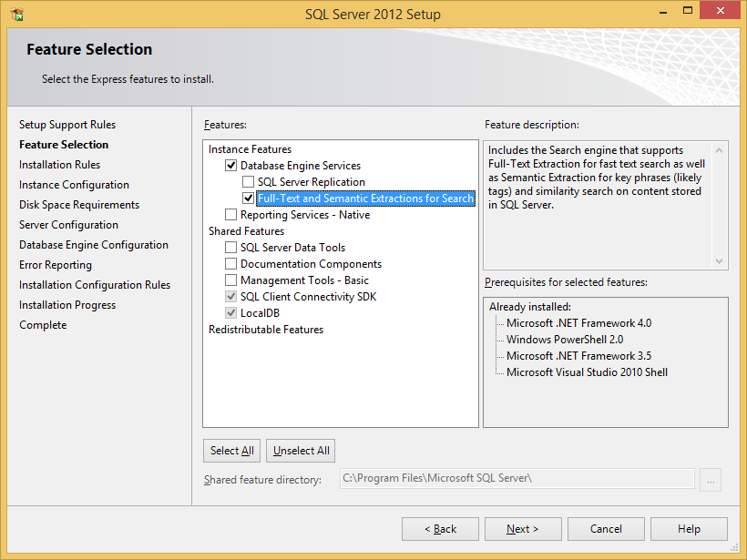Viewport: 747px width, 560px height.
Task: Select Management Tools - Basic label
Action: pos(304,280)
